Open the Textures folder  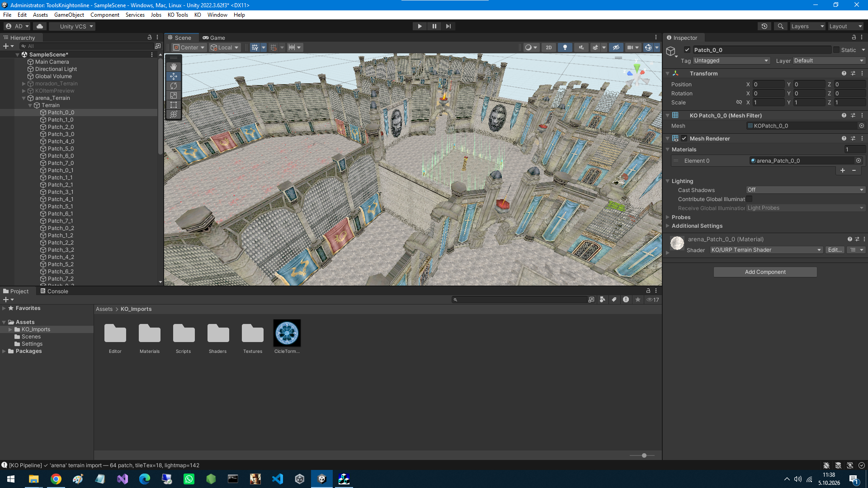(x=253, y=338)
